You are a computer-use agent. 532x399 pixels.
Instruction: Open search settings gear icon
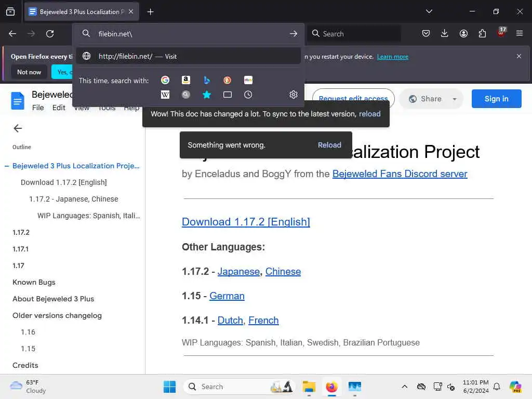[294, 95]
